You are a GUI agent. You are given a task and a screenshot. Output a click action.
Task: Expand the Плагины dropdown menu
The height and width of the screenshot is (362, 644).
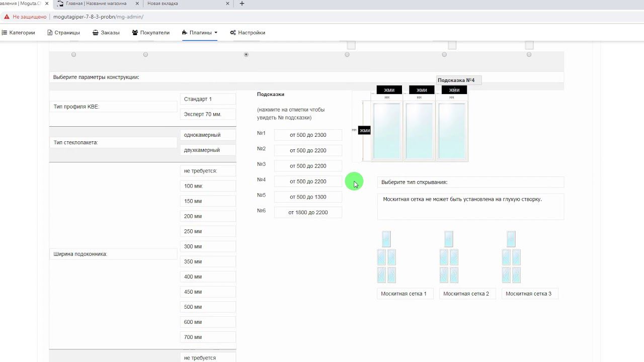(x=200, y=33)
